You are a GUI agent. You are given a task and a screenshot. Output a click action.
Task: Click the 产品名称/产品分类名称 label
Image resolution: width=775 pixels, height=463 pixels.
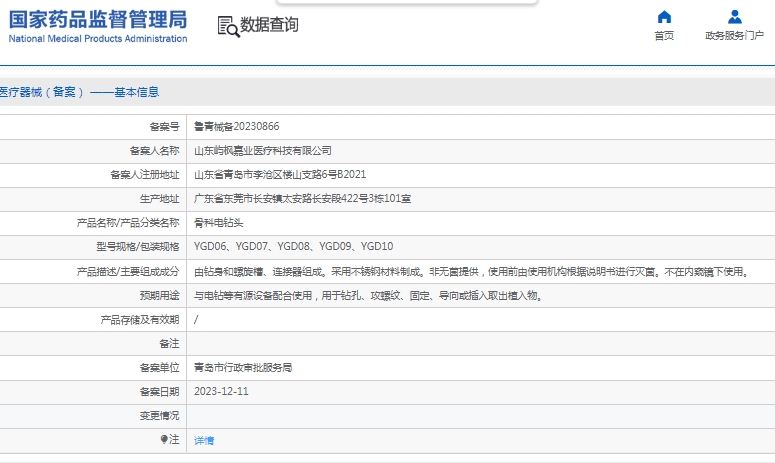[x=128, y=223]
